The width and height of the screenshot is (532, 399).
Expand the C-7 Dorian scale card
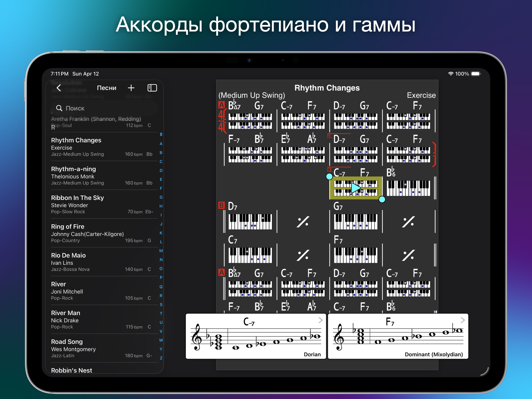pos(320,320)
